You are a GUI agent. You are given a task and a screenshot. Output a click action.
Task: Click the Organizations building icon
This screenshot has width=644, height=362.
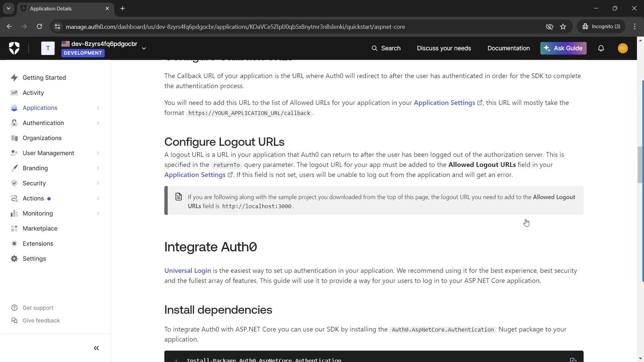pyautogui.click(x=14, y=138)
